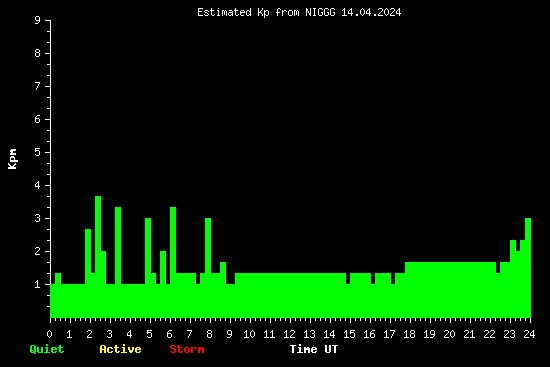Click the y-axis value 3
This screenshot has height=367, width=550.
tap(38, 218)
